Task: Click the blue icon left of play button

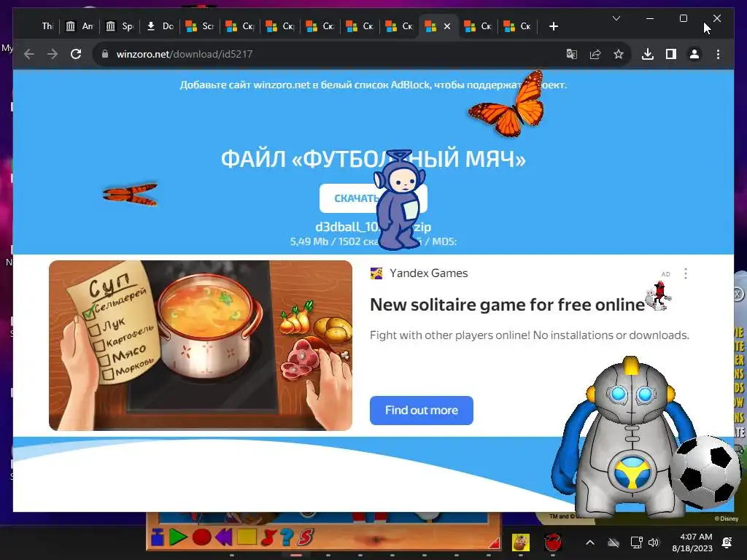Action: (x=158, y=537)
